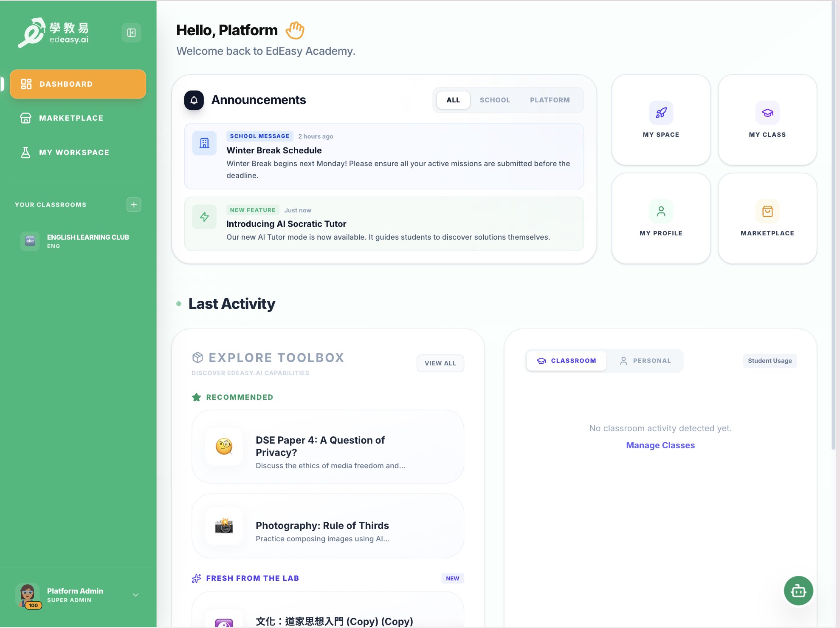Click the Student Usage button
Viewport: 840px width, 628px height.
(x=770, y=361)
